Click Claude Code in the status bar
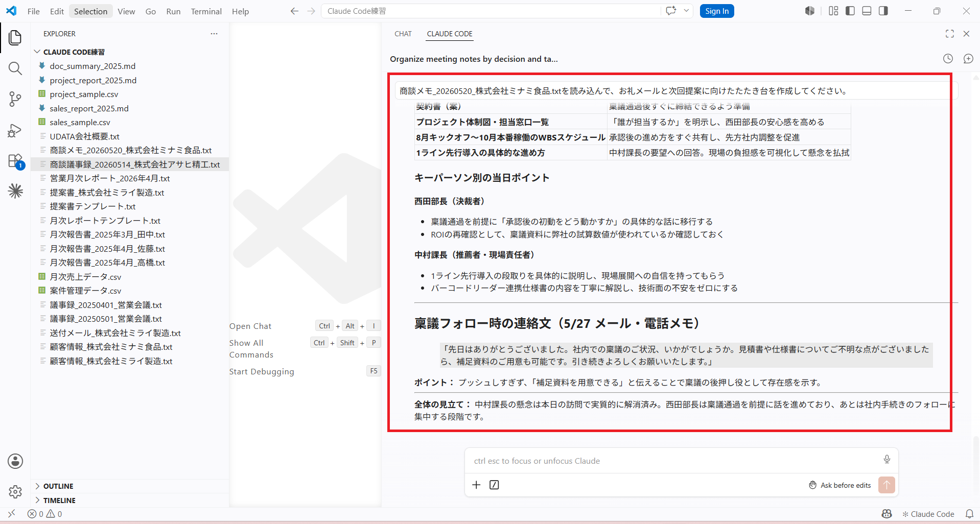 (928, 514)
